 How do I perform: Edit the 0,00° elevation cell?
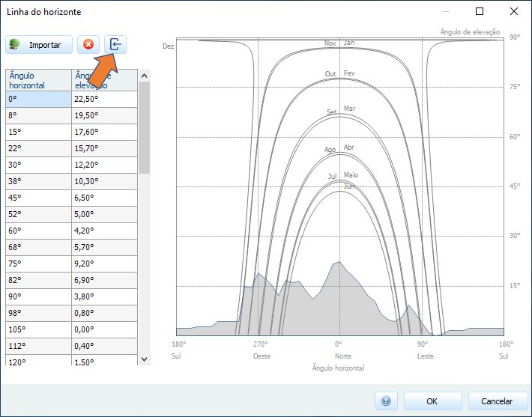coord(104,329)
